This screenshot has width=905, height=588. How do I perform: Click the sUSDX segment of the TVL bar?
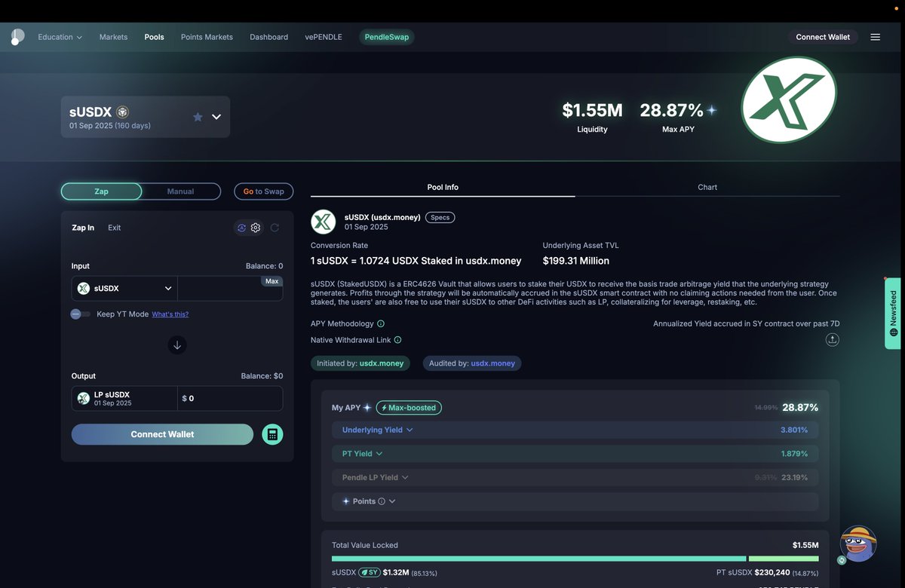click(x=539, y=559)
